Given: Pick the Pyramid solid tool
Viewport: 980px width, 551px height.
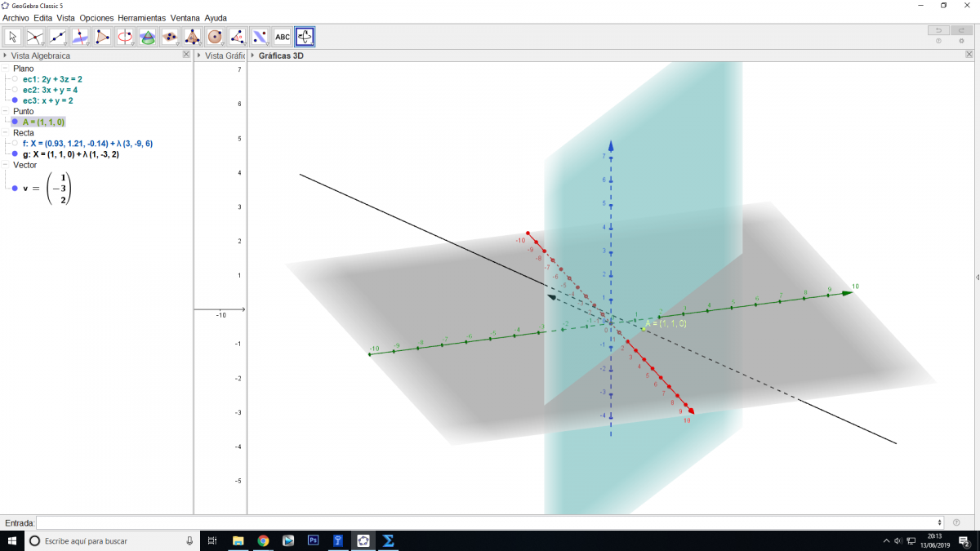Looking at the screenshot, I should pyautogui.click(x=193, y=37).
